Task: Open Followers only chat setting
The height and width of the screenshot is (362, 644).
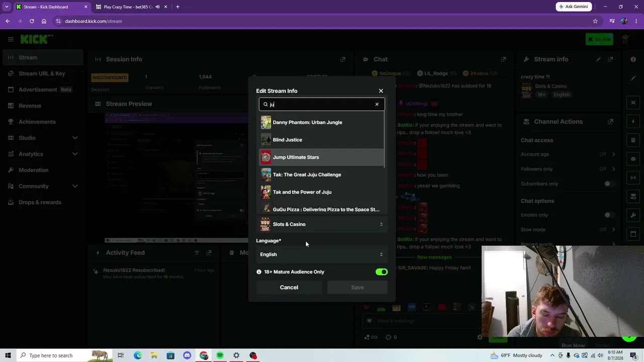Action: pos(568,169)
